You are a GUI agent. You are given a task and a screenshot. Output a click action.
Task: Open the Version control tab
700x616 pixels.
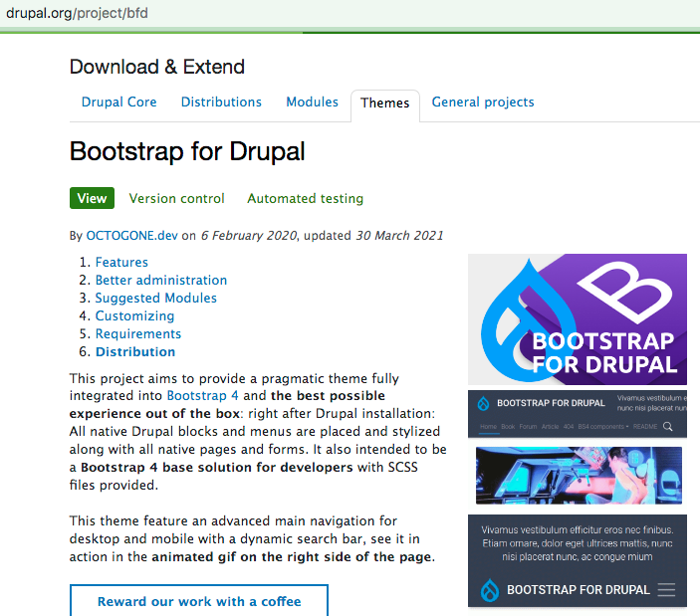point(177,198)
